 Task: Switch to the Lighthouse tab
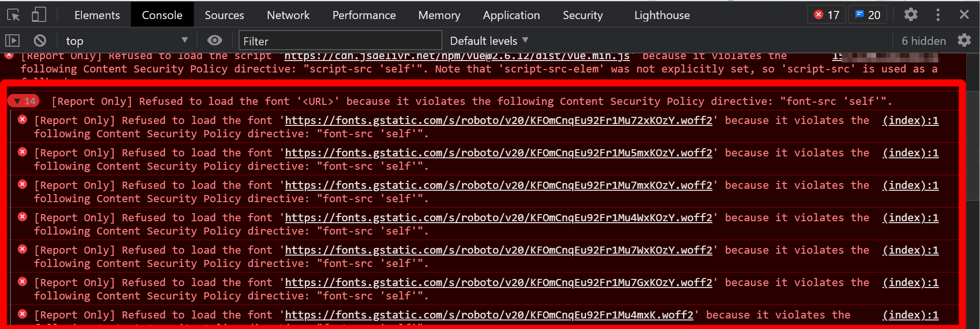click(x=662, y=15)
